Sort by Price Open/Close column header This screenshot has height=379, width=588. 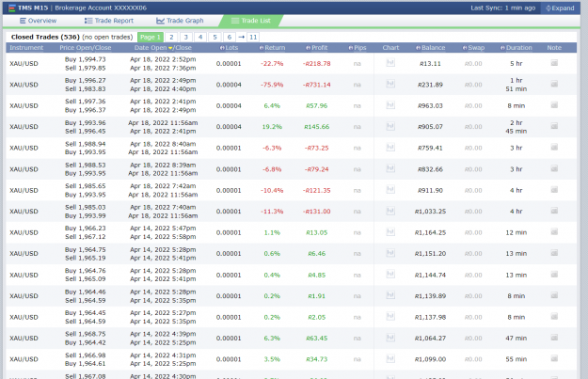point(85,48)
